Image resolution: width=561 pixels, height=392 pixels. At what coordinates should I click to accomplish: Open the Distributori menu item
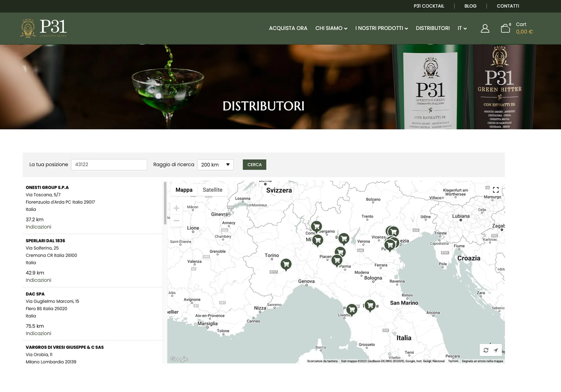432,28
